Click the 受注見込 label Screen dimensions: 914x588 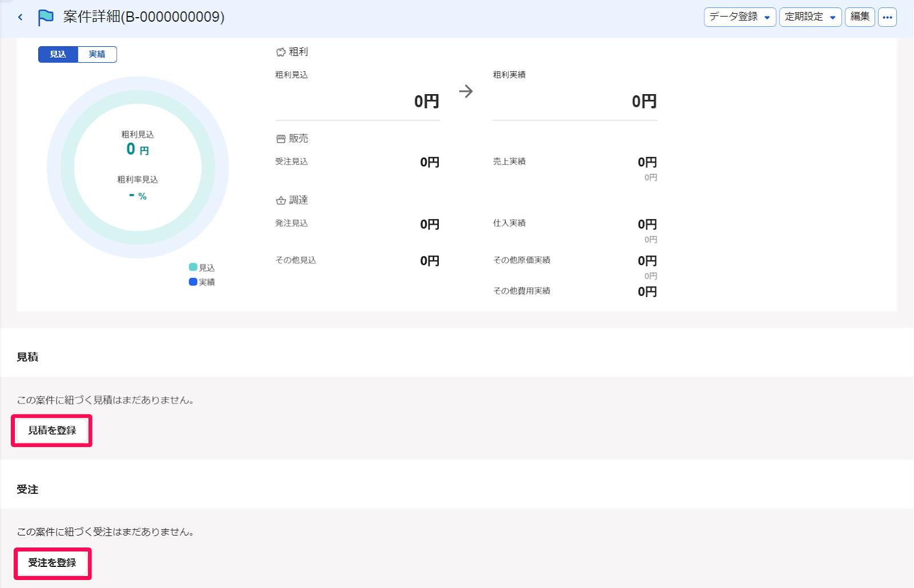tap(291, 162)
